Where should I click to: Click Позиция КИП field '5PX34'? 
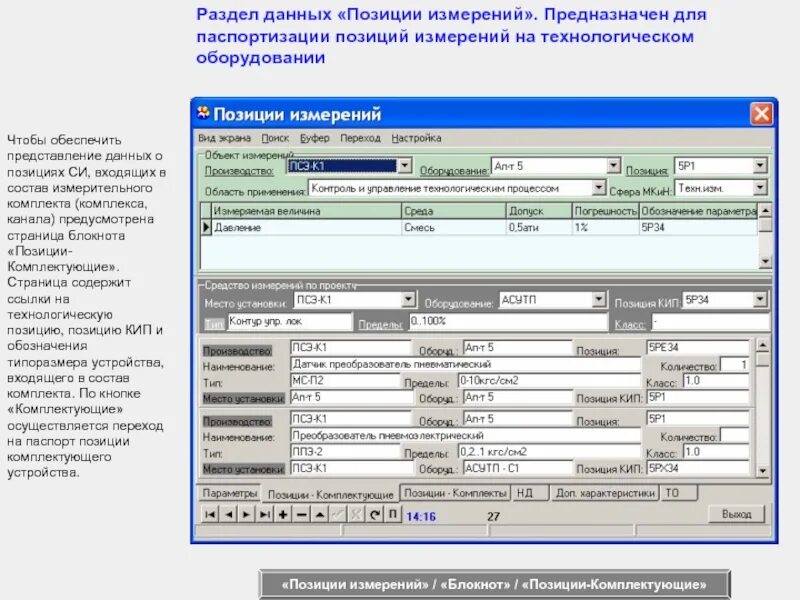697,468
